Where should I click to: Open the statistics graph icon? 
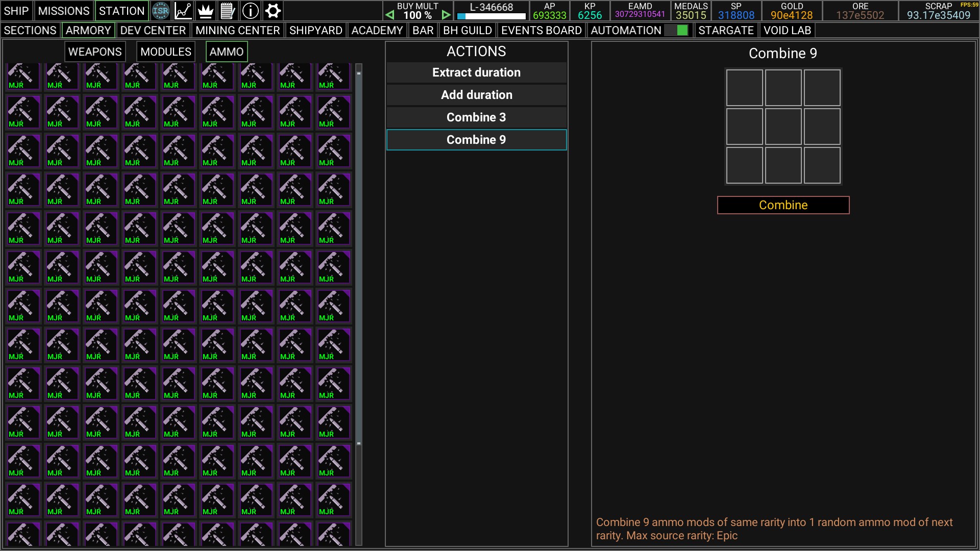[183, 11]
